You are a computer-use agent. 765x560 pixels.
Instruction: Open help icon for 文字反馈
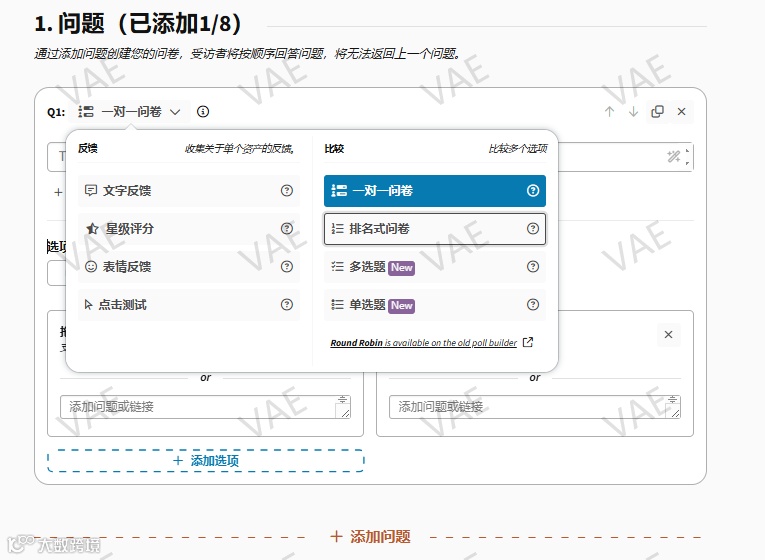click(x=287, y=191)
